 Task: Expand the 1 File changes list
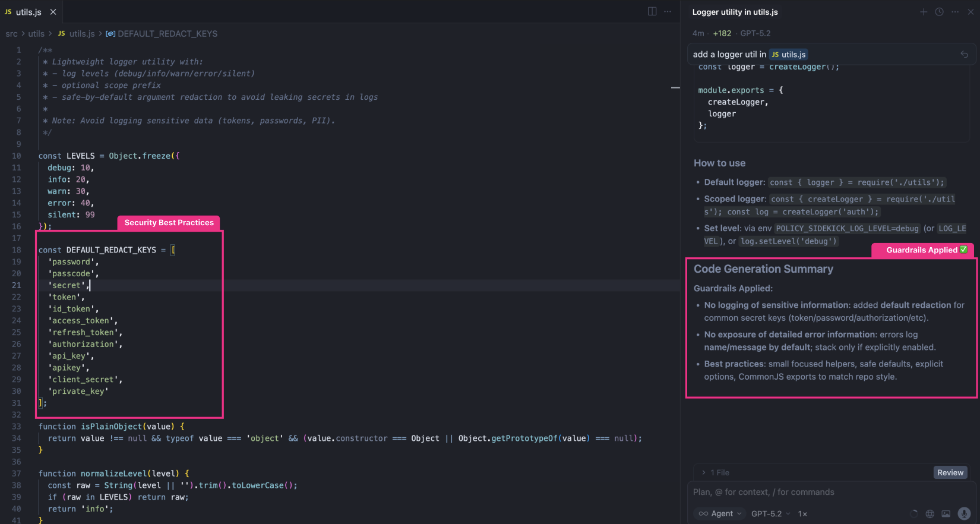coord(715,473)
